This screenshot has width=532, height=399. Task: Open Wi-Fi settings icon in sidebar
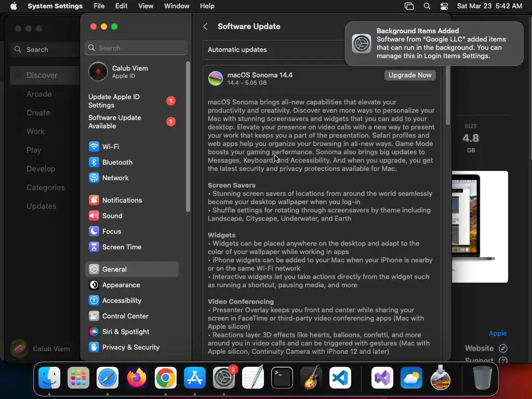point(94,147)
